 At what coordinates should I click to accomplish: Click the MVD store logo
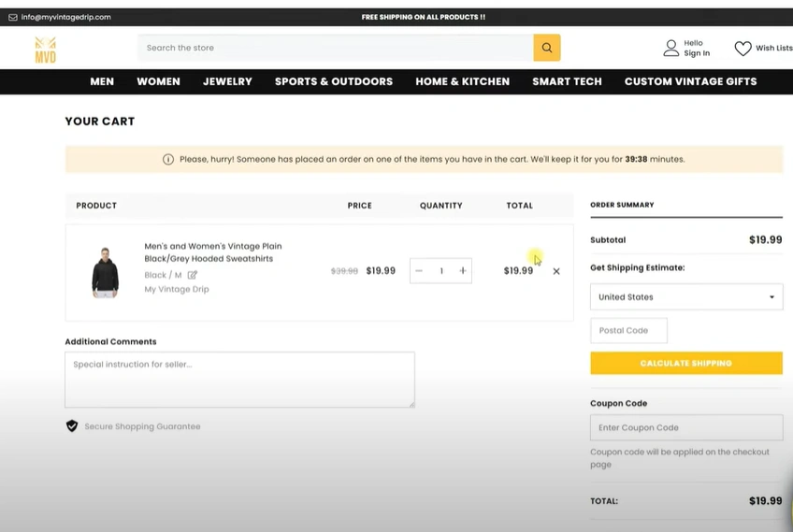(x=45, y=50)
